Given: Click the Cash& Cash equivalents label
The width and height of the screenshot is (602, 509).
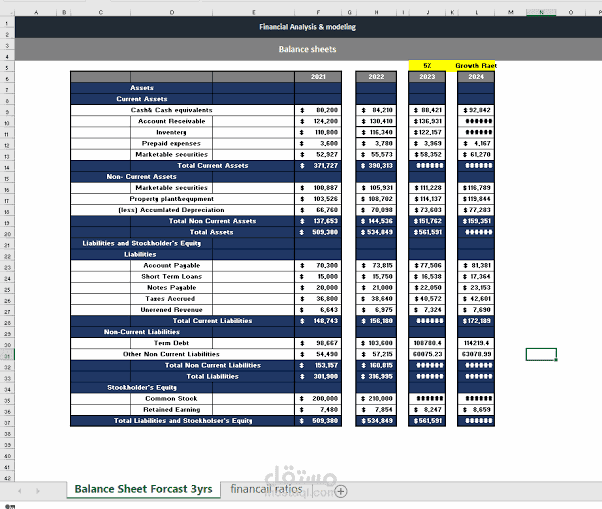Looking at the screenshot, I should tap(171, 110).
